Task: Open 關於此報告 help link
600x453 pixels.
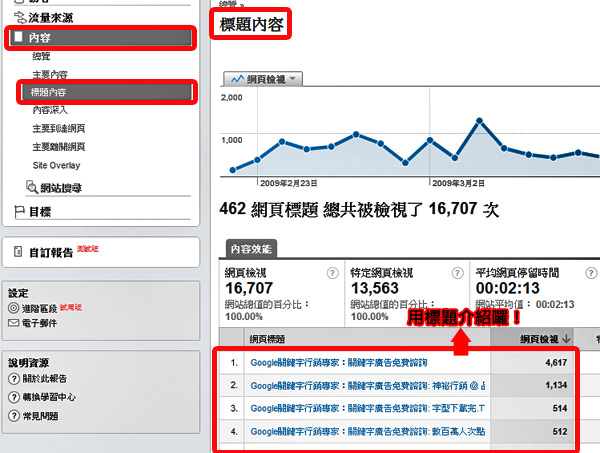Action: coord(45,379)
